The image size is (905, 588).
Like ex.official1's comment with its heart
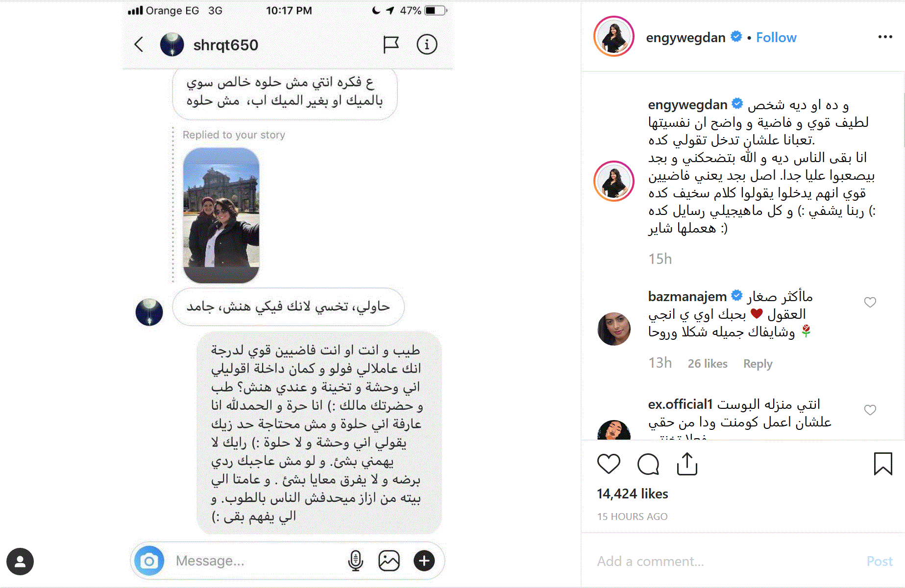870,410
